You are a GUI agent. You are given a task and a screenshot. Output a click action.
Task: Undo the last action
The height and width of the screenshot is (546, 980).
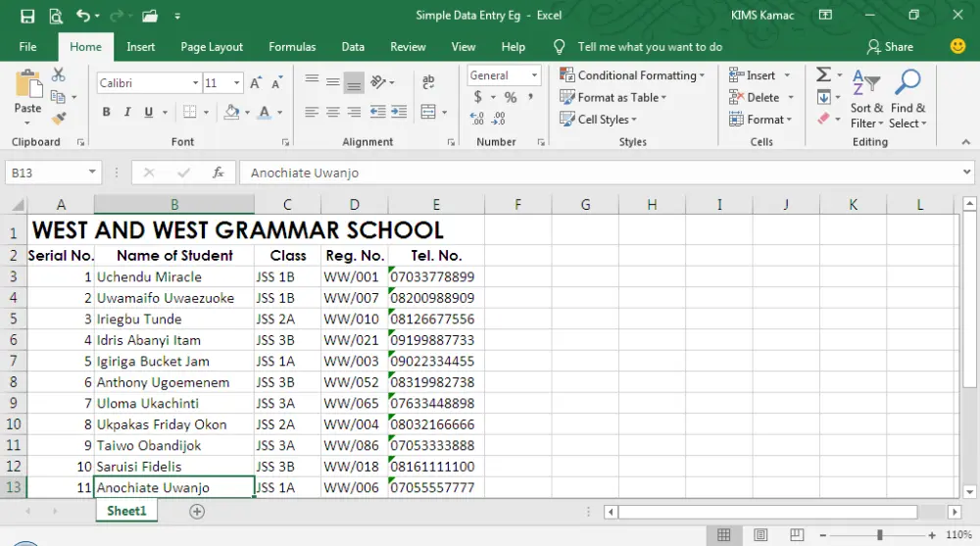click(x=83, y=16)
